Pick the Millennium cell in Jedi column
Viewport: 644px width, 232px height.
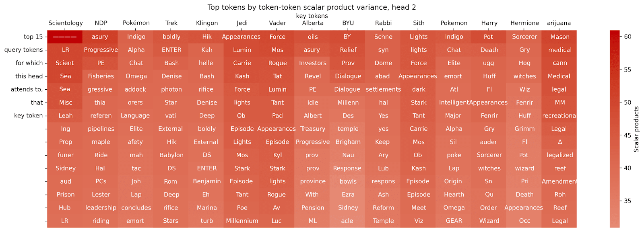tap(242, 221)
